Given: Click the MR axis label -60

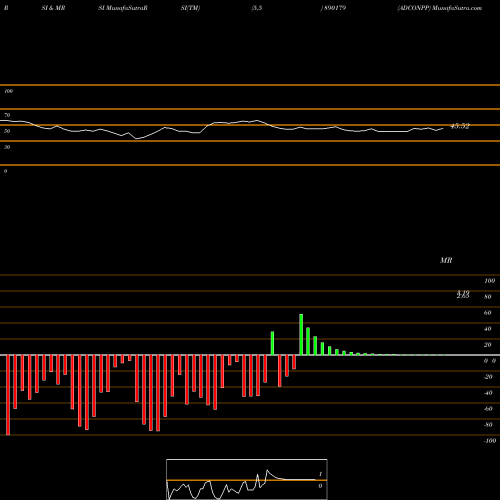Looking at the screenshot, I should click(x=488, y=409).
